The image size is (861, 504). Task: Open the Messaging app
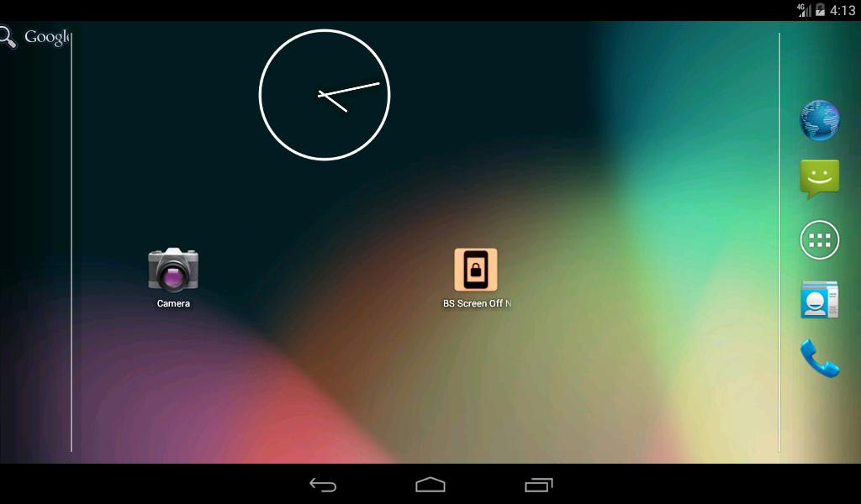point(819,179)
